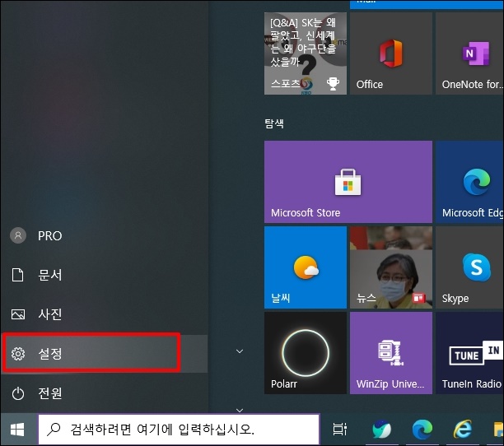The image size is (504, 446).
Task: Open the 뉴스 news tile
Action: [391, 267]
